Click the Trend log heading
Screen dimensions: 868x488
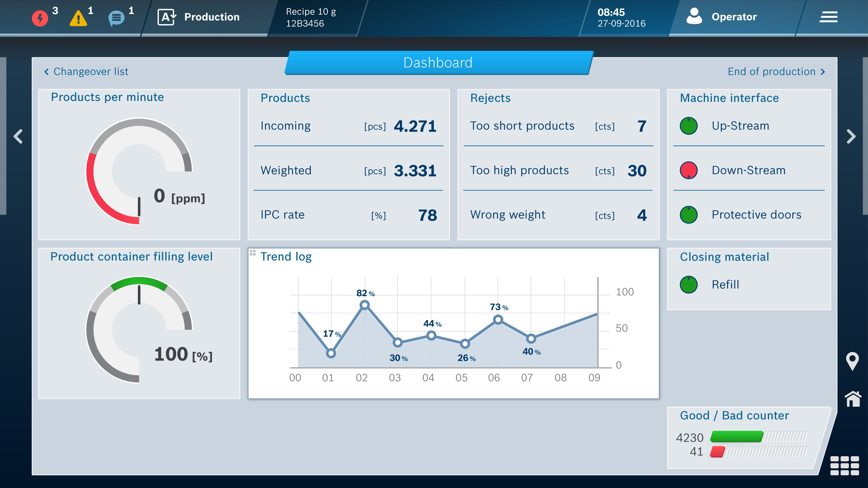(286, 257)
